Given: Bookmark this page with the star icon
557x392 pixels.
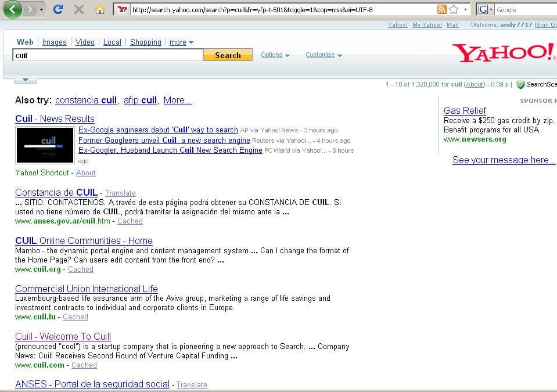Looking at the screenshot, I should click(x=454, y=10).
